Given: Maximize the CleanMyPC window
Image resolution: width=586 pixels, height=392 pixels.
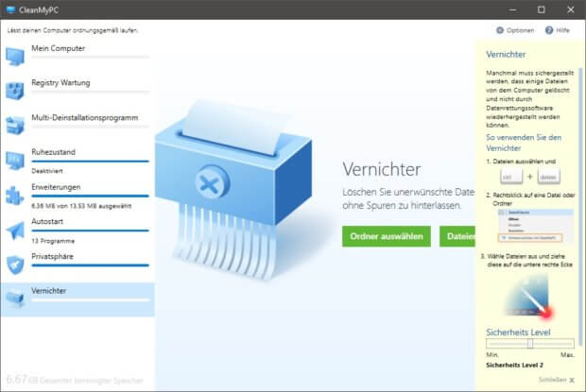Looking at the screenshot, I should click(542, 9).
